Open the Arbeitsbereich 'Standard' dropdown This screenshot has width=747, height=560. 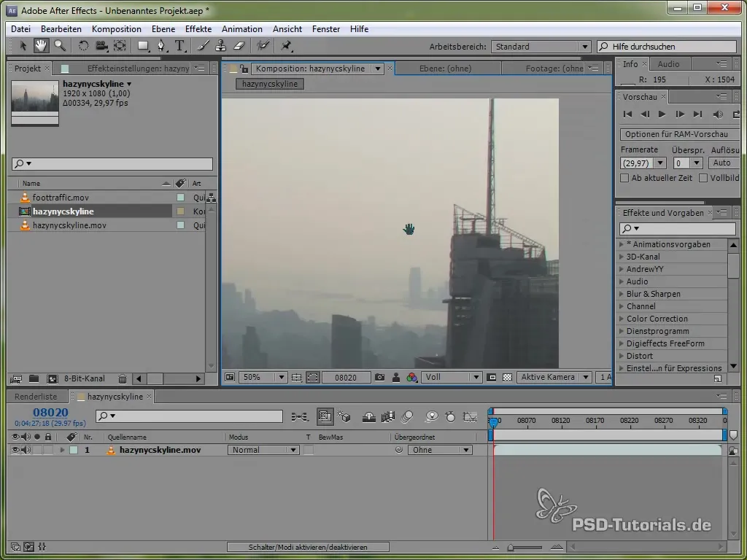click(x=541, y=47)
